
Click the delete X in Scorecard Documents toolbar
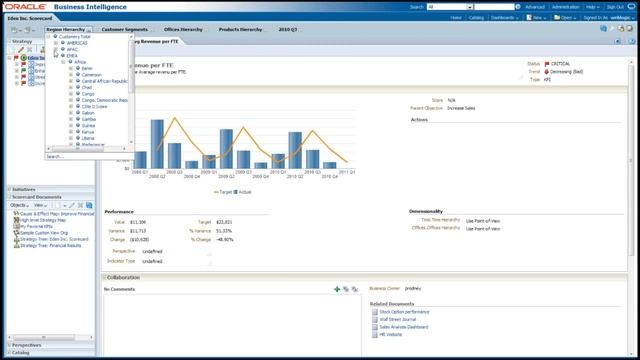80,205
